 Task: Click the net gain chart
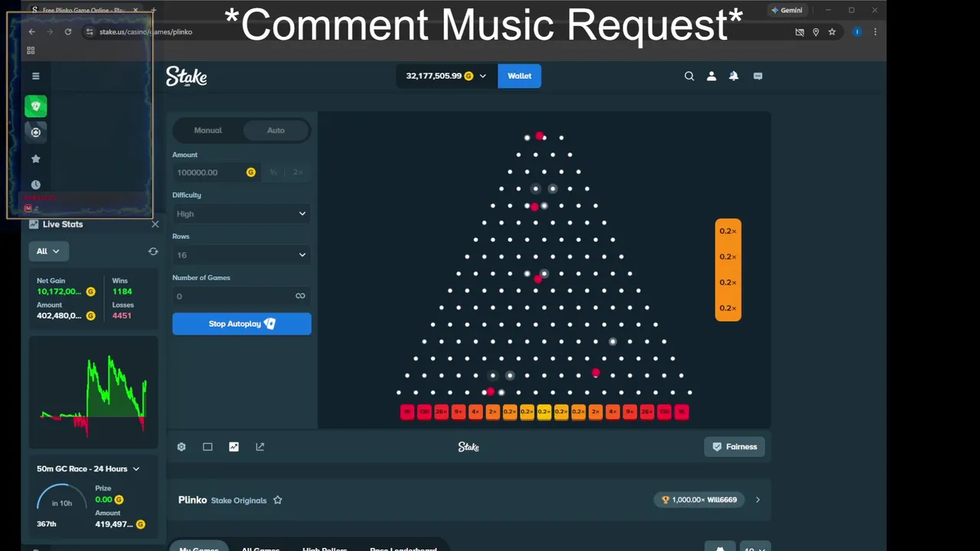(x=93, y=393)
